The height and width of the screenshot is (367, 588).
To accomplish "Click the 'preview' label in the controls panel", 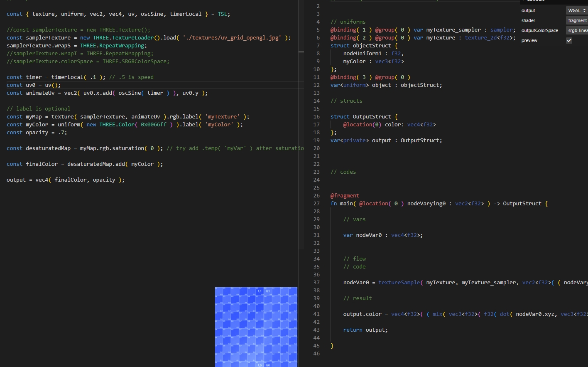I will (529, 40).
